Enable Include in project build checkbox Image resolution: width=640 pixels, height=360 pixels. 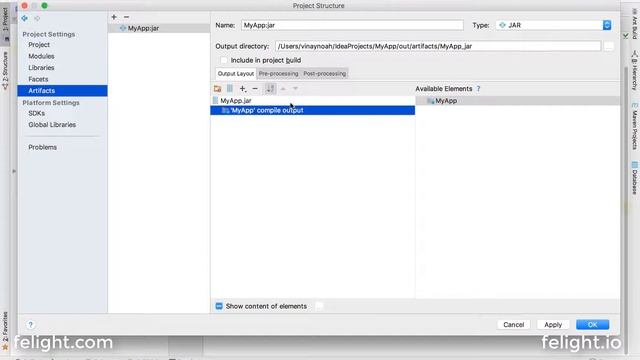[x=224, y=60]
